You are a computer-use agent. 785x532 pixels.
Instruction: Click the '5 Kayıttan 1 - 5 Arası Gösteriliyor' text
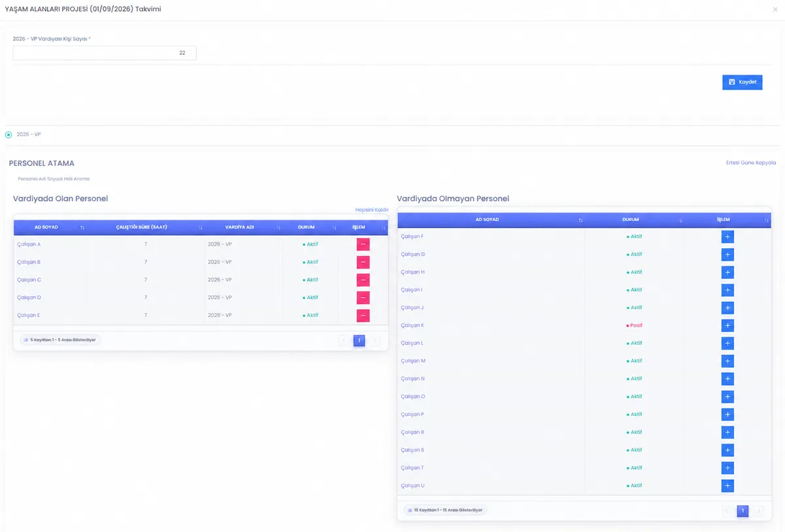(63, 340)
